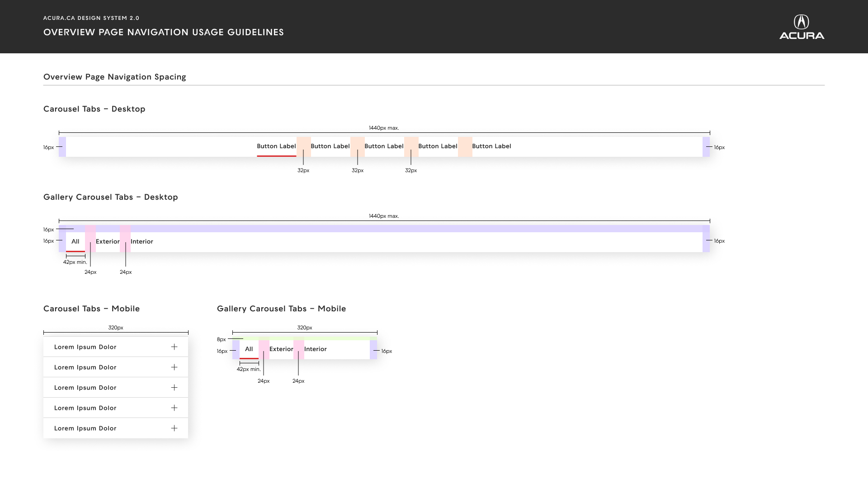The width and height of the screenshot is (868, 488).
Task: Open the Exterior tab in Gallery Carousel Mobile
Action: (x=281, y=349)
